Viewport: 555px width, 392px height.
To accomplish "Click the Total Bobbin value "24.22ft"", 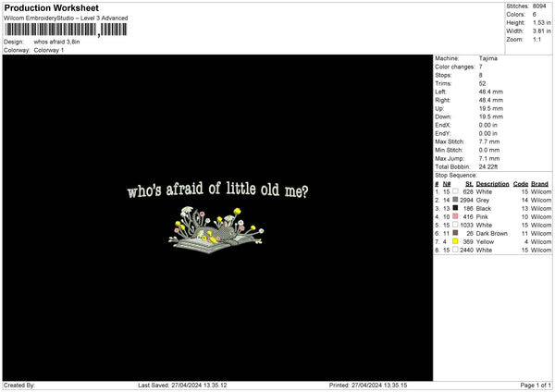I will point(488,166).
